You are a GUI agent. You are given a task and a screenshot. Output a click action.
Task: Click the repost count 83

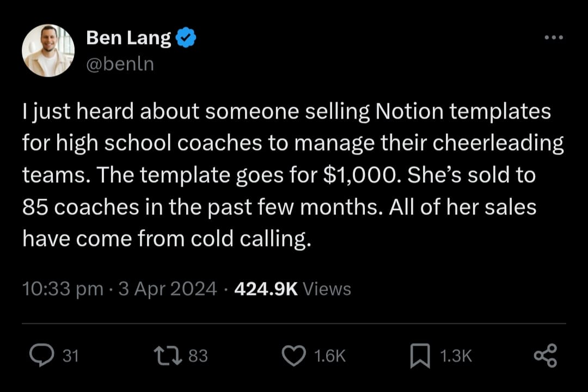point(198,356)
